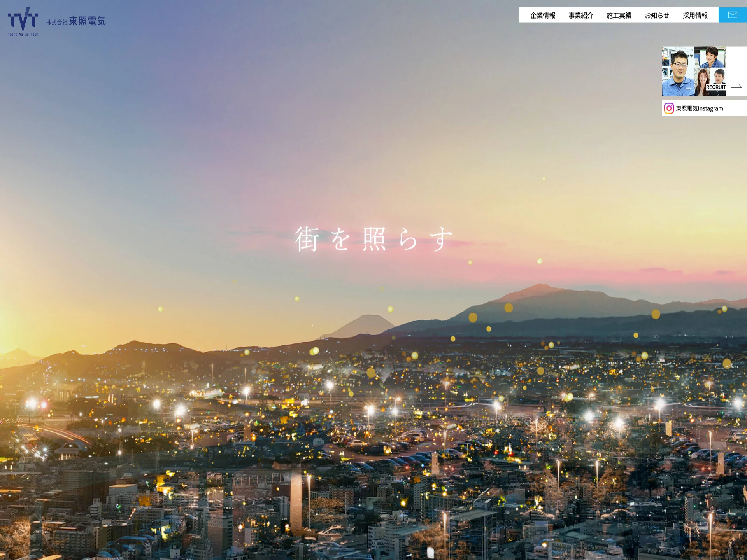Viewport: 747px width, 560px height.
Task: Click the envelope contact icon
Action: (x=732, y=15)
